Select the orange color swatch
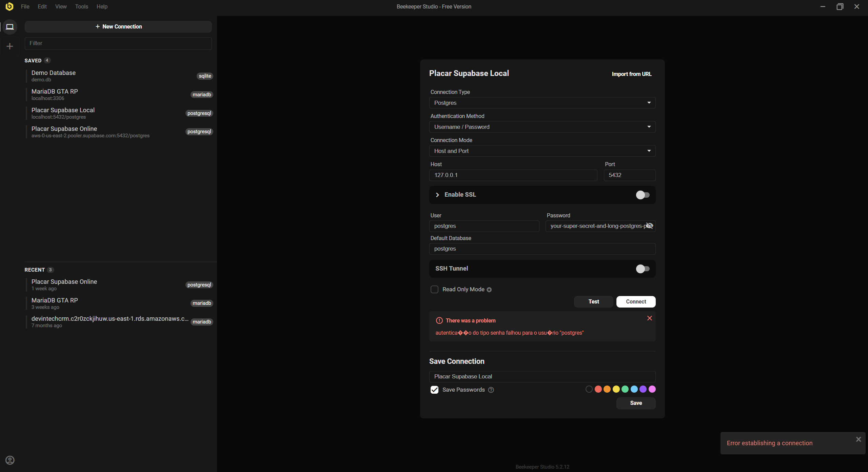 coord(607,389)
